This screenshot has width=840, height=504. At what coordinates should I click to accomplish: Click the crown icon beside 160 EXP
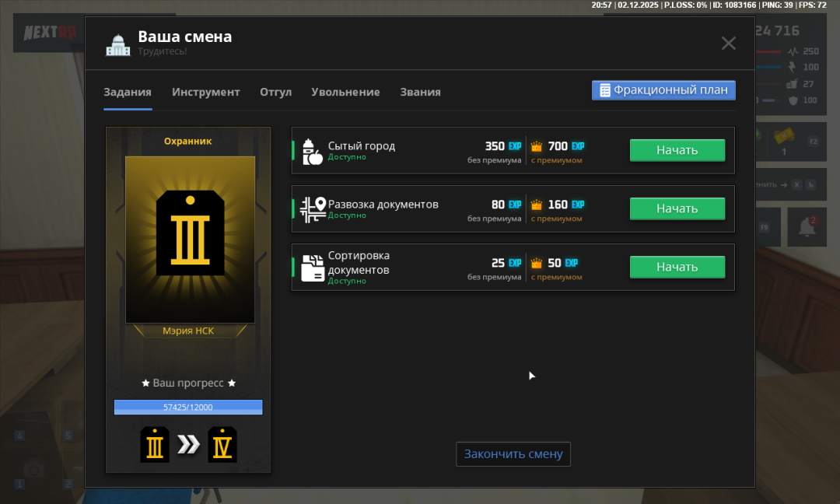point(536,205)
